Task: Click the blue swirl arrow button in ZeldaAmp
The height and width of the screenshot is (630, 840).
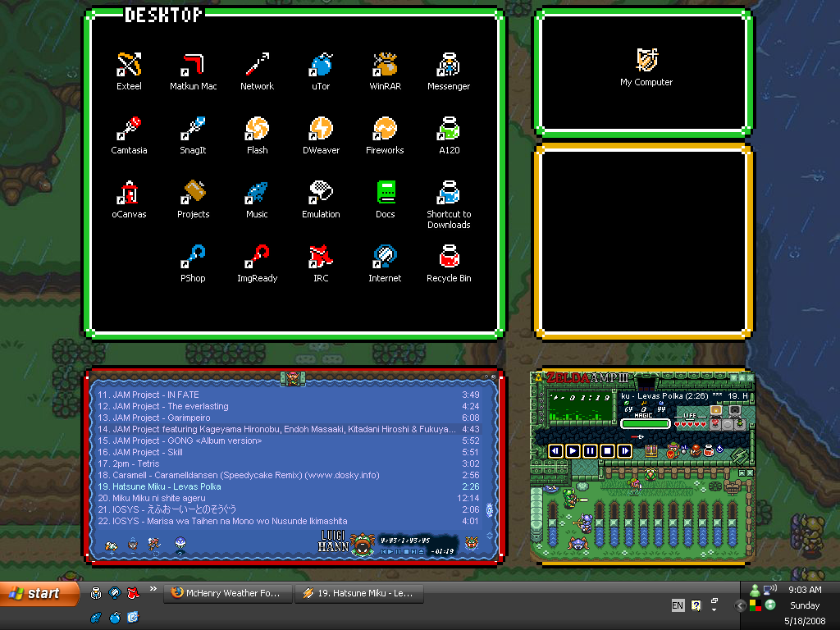Action: click(720, 449)
